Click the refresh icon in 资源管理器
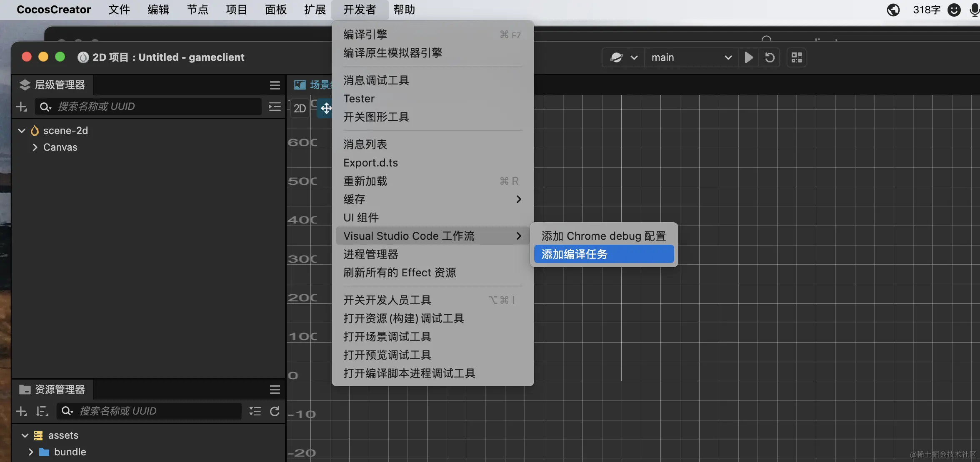The width and height of the screenshot is (980, 462). pyautogui.click(x=275, y=411)
